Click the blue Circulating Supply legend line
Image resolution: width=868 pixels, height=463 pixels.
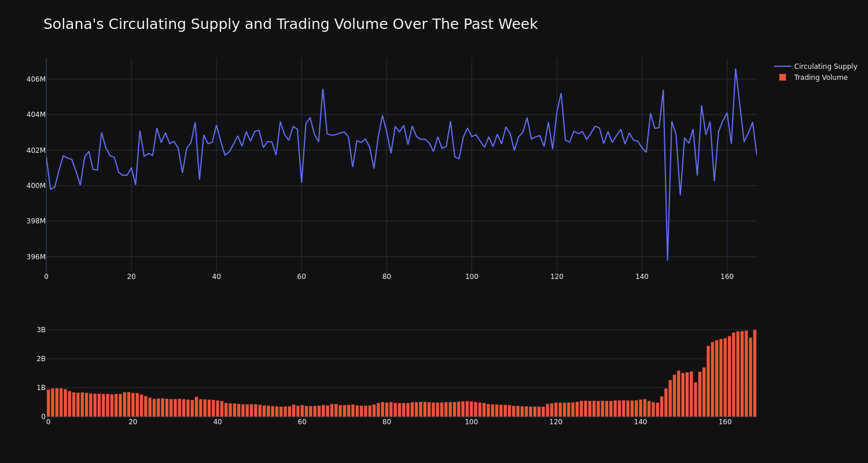point(782,67)
